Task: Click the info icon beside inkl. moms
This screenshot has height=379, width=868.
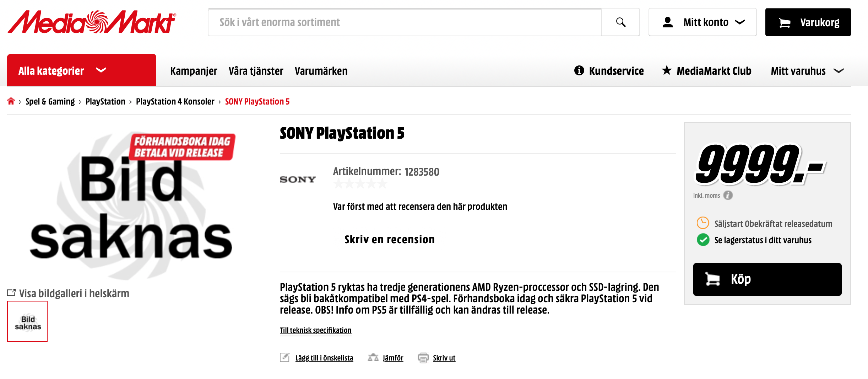Action: [x=728, y=195]
